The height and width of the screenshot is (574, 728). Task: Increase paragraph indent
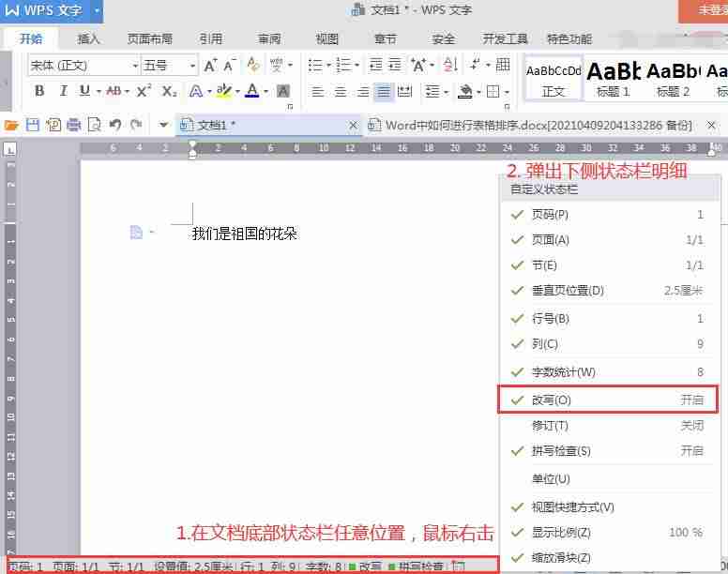coord(395,65)
